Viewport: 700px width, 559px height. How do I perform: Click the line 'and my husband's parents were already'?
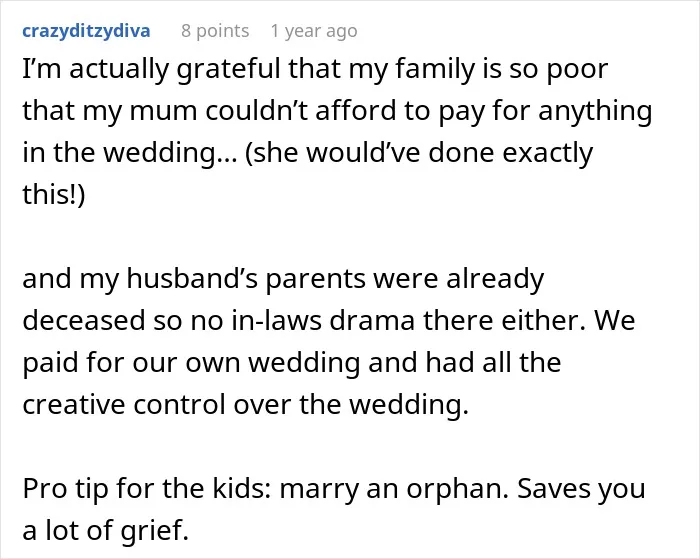coord(283,280)
